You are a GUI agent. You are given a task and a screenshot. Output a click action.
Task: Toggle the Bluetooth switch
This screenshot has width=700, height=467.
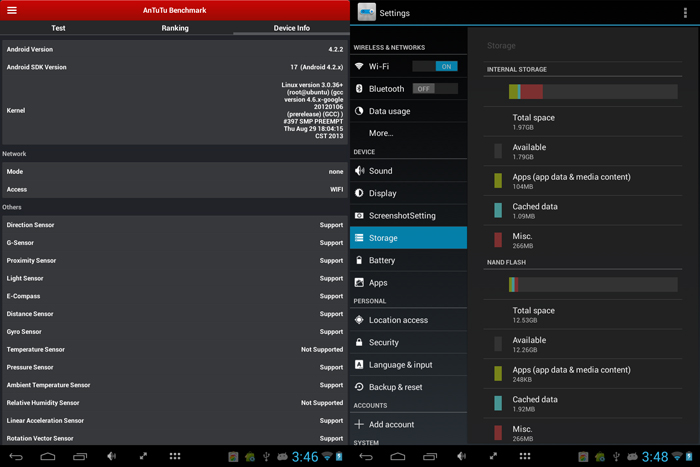[435, 88]
